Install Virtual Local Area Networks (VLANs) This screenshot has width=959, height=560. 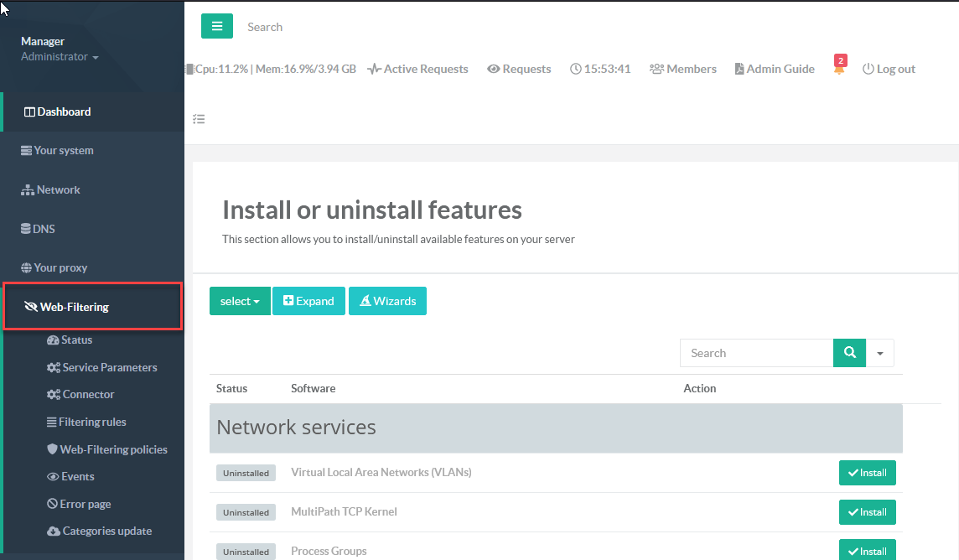867,473
